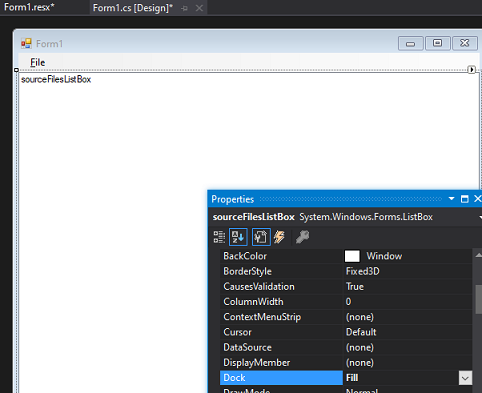The height and width of the screenshot is (393, 482).
Task: Click the Property Pages wrench icon
Action: [302, 237]
